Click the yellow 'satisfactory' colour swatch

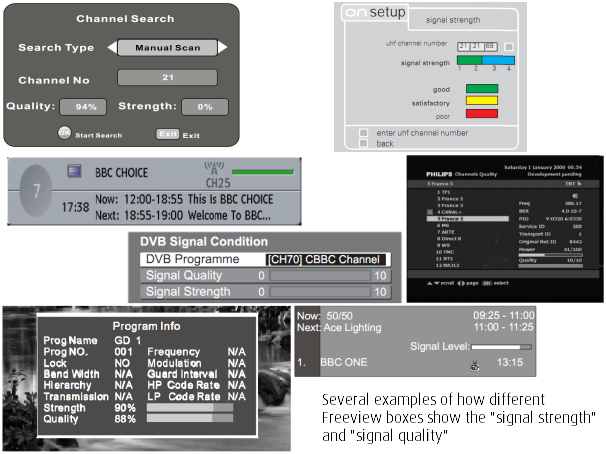coord(482,101)
